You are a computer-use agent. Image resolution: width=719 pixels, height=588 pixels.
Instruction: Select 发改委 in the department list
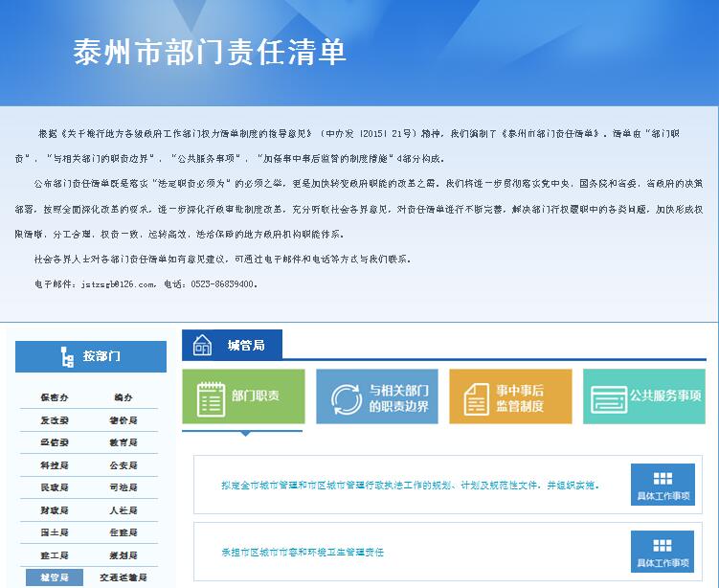click(x=55, y=420)
